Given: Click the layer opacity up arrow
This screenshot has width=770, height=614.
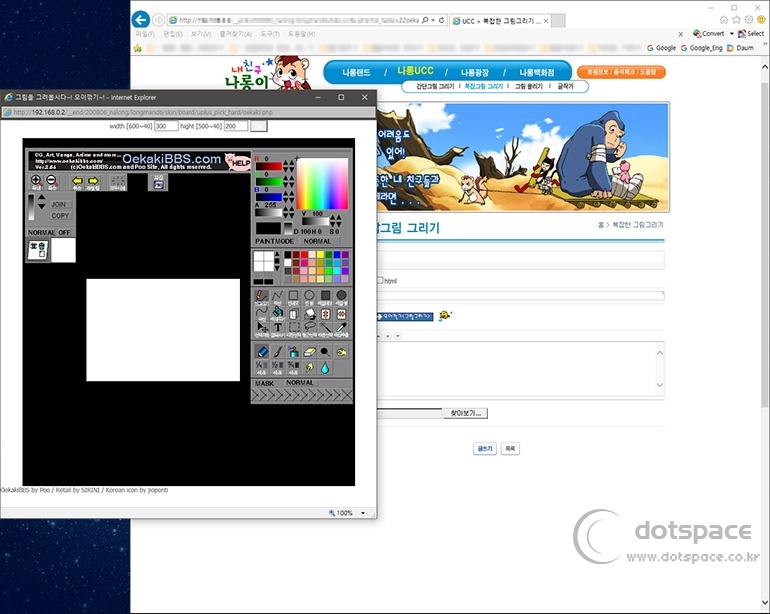Looking at the screenshot, I should point(42,197).
